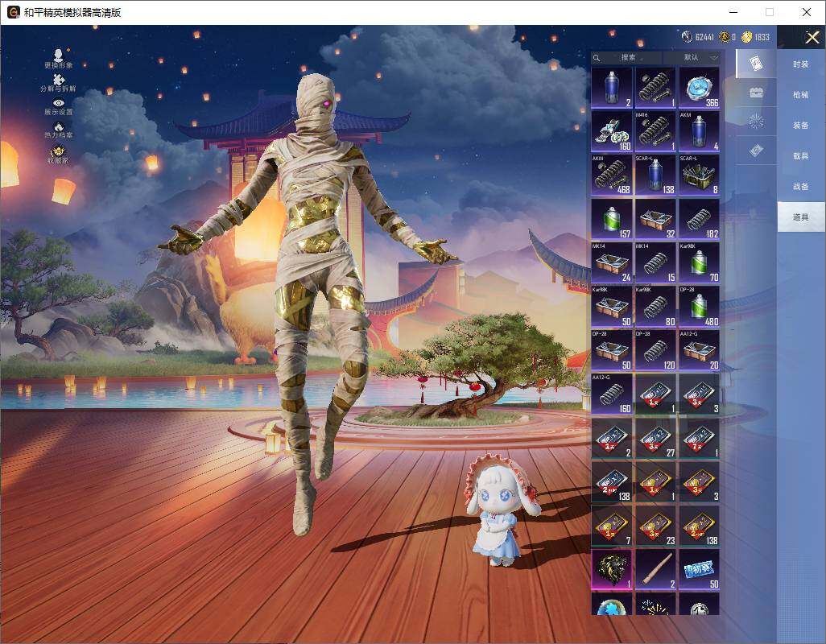Select Kar98K green can quantity 70
The width and height of the screenshot is (826, 644).
coord(699,262)
